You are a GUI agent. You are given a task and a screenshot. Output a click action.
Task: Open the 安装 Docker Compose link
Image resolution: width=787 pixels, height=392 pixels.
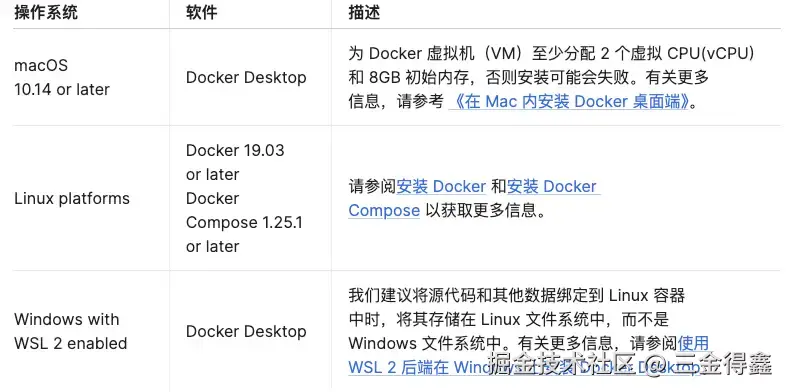(x=474, y=198)
